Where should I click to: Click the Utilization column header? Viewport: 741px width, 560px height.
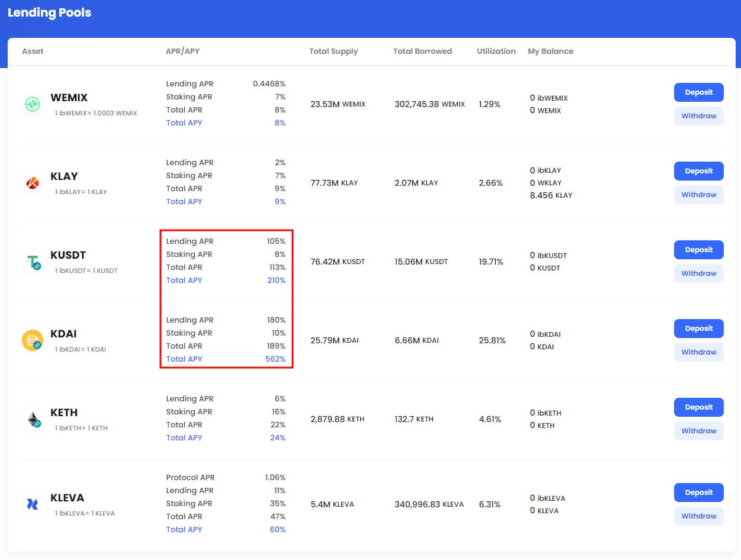[x=496, y=52]
